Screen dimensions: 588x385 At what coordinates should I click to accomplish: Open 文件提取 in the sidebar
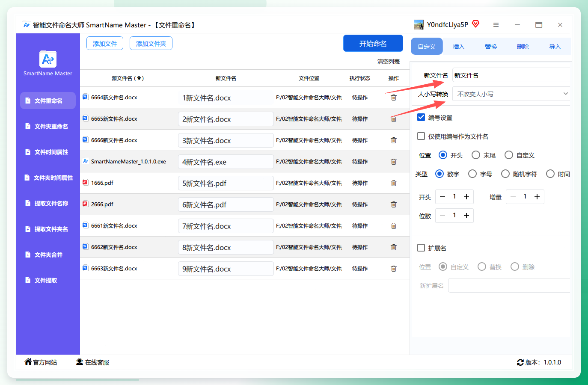pos(48,280)
